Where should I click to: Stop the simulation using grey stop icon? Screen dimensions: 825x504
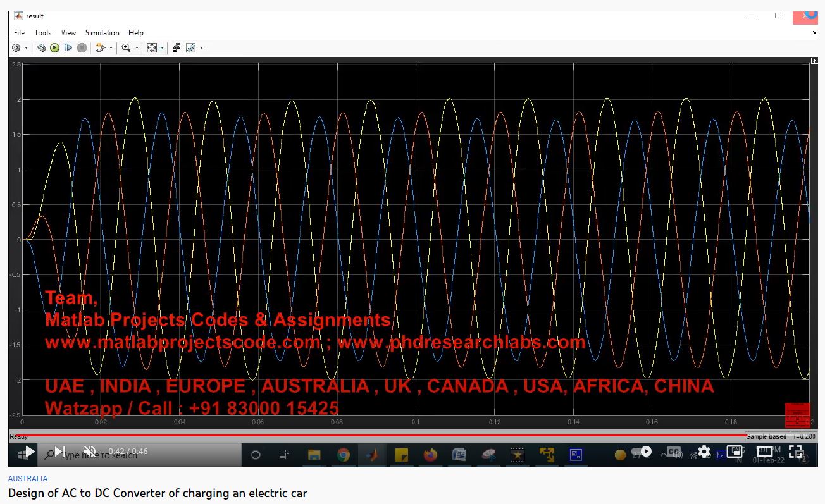82,48
